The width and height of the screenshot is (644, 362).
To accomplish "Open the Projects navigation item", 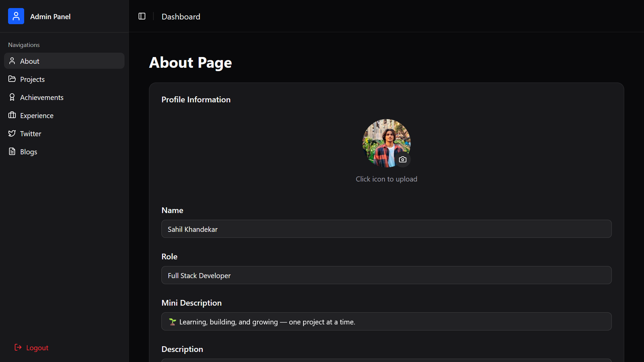I will [x=32, y=79].
